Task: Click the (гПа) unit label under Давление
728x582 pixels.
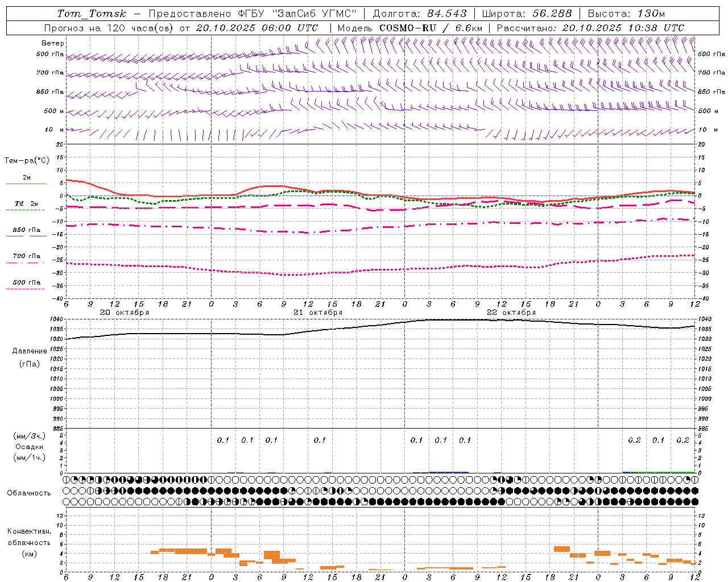Action: point(30,364)
